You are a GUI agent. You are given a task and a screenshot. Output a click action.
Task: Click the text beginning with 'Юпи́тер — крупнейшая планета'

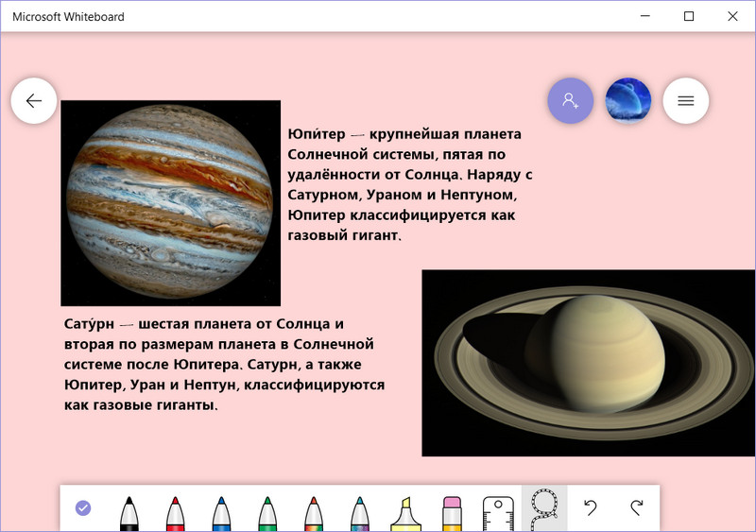(410, 184)
